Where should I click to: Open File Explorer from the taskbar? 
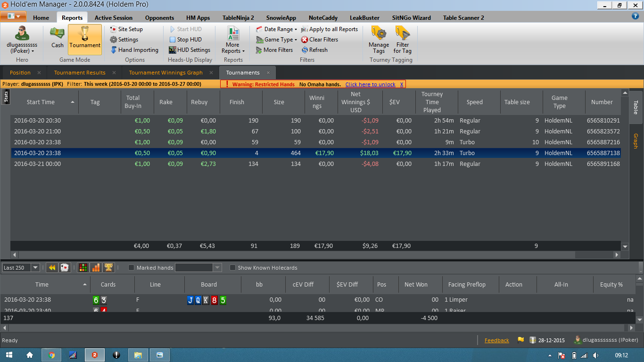[138, 355]
